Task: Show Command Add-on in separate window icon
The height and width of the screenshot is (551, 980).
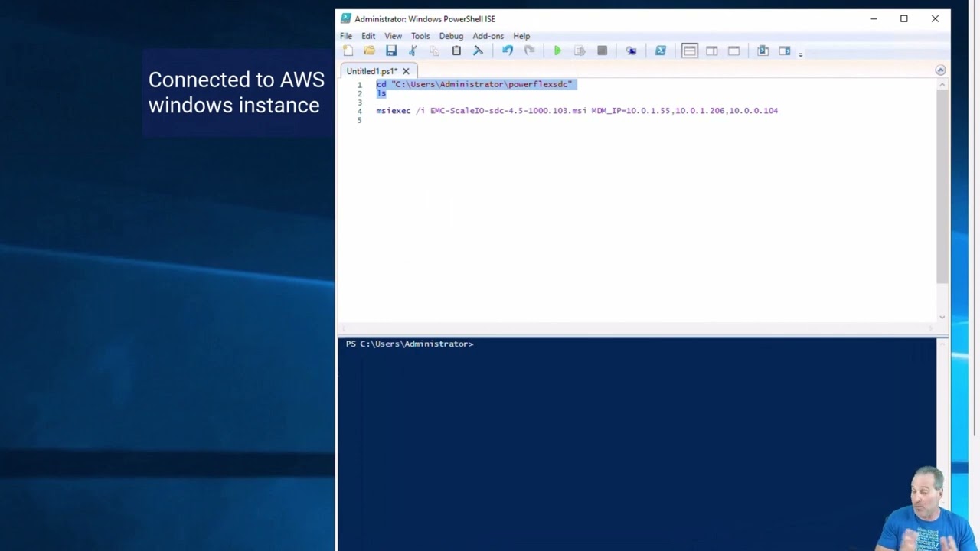Action: (x=785, y=51)
